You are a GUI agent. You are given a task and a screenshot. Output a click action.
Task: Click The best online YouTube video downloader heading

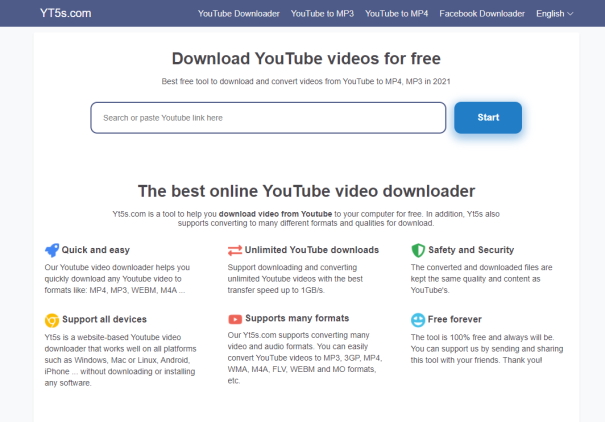coord(306,191)
